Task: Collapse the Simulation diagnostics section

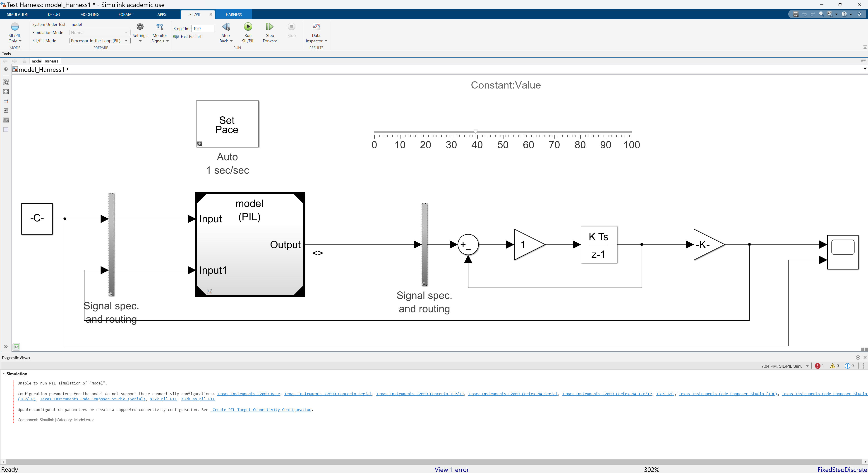Action: click(x=4, y=374)
